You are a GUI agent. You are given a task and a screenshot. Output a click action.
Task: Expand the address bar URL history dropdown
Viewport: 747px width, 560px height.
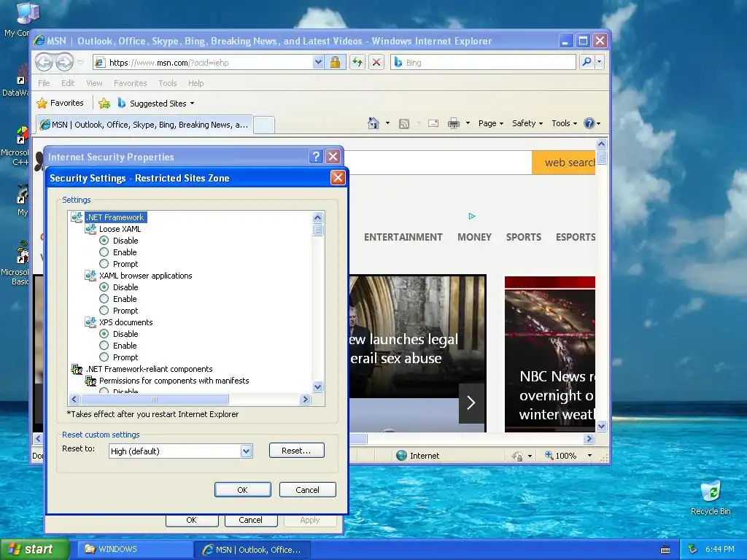pos(318,62)
